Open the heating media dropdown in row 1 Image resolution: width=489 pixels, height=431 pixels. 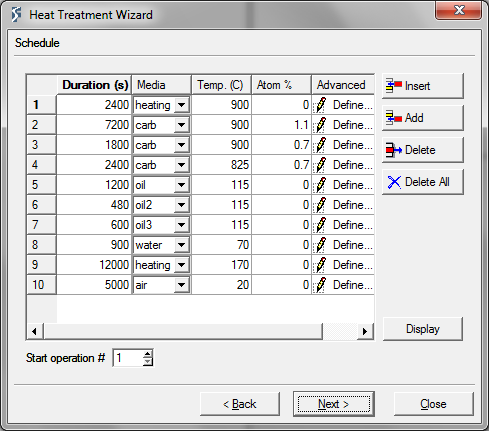[182, 105]
